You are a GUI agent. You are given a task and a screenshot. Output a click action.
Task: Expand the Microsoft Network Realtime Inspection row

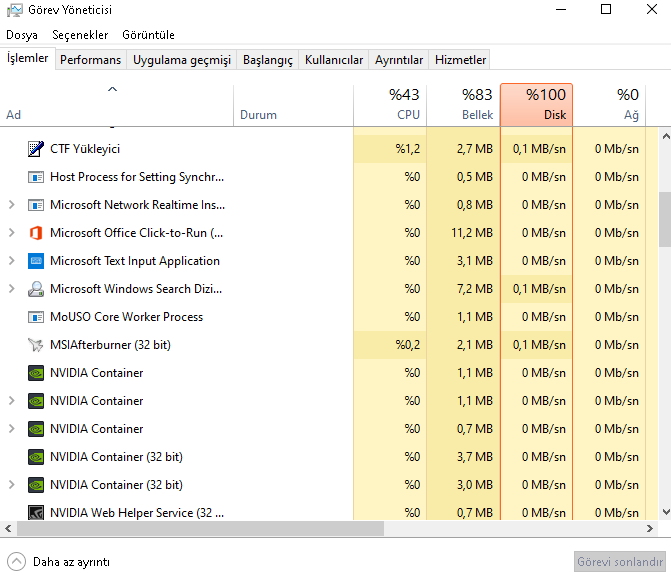click(x=11, y=205)
